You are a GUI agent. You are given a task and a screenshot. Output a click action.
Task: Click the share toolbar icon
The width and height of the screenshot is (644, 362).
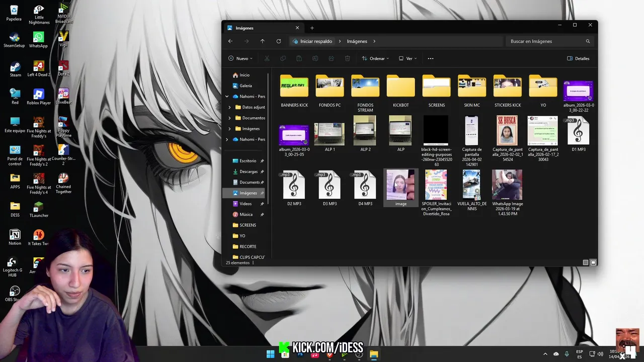331,58
